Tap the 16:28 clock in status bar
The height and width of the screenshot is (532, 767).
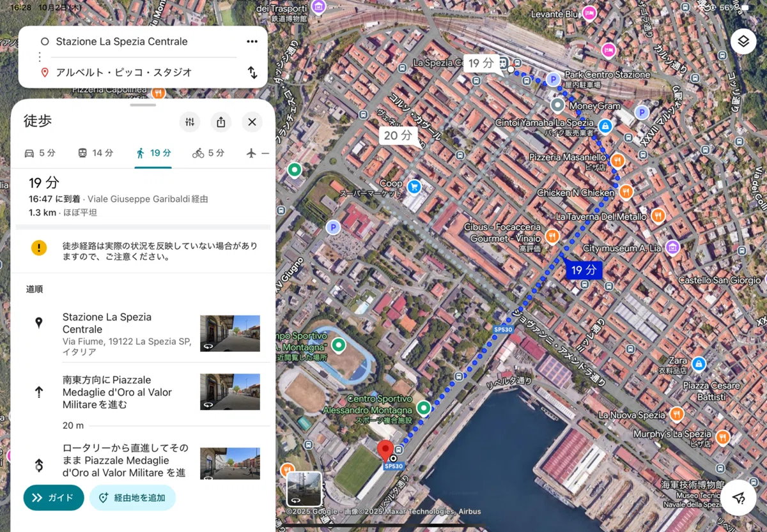(x=21, y=7)
